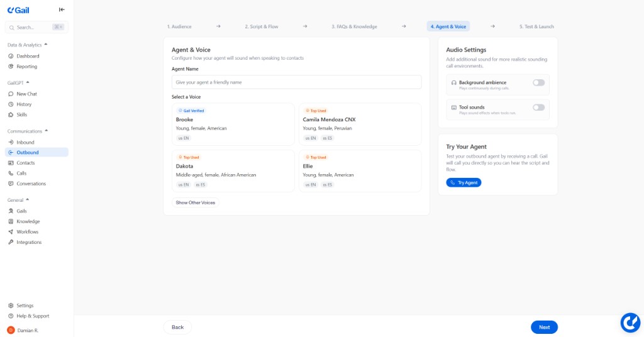Viewport: 644px width, 337px height.
Task: Collapse the Data & Analytics section
Action: (45, 45)
